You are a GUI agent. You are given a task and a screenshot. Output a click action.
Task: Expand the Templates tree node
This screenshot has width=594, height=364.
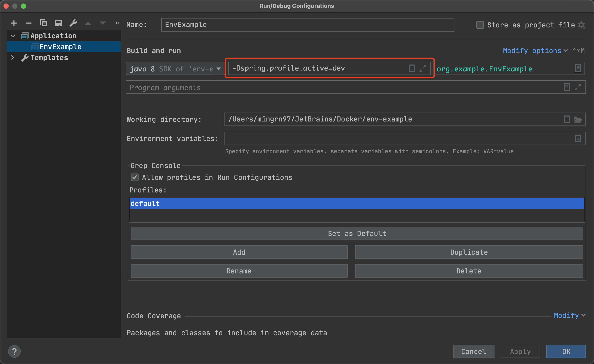13,58
